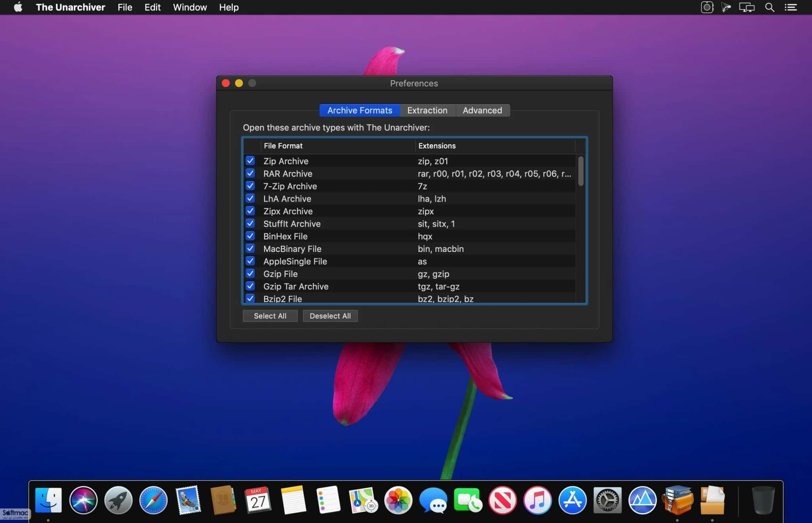The image size is (812, 523).
Task: Toggle 7-Zip Archive checkbox
Action: click(250, 185)
